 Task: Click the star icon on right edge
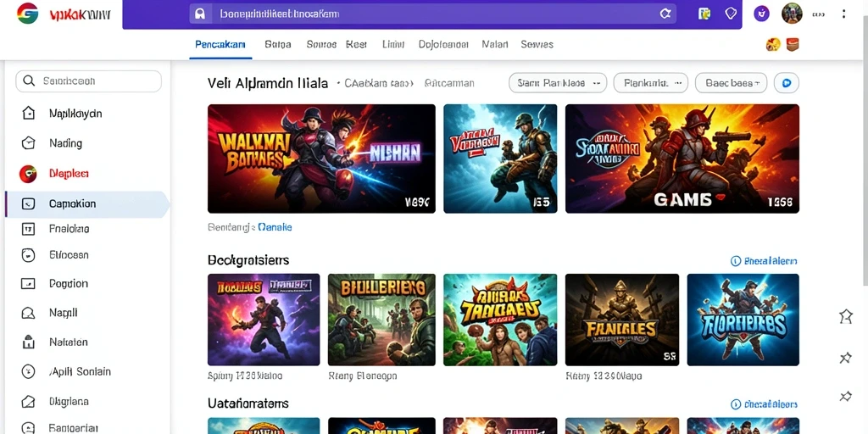point(846,316)
